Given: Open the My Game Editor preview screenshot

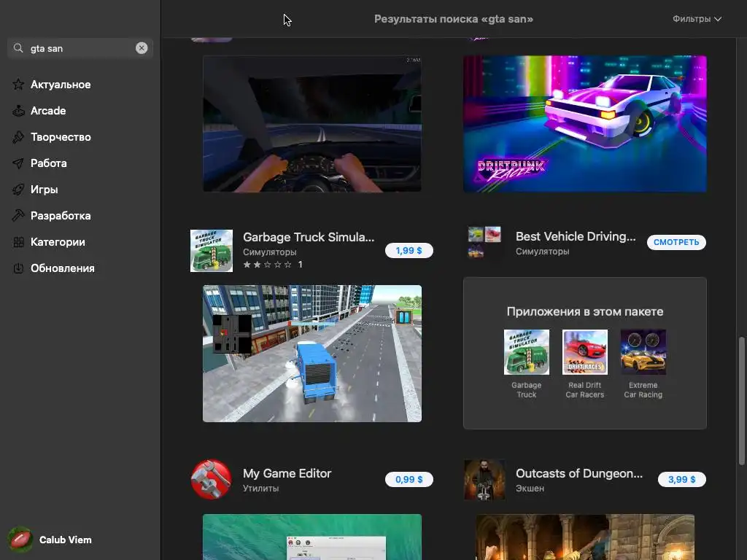Looking at the screenshot, I should [312, 537].
